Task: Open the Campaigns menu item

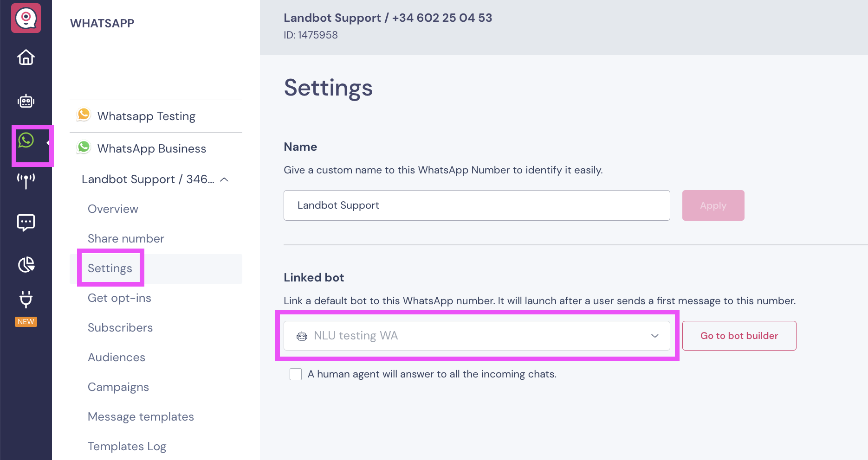Action: (118, 387)
